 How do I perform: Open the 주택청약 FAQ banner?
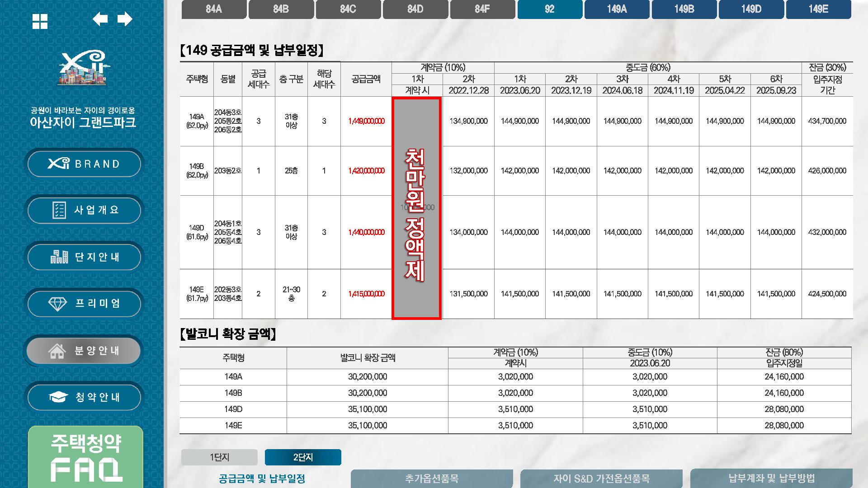click(85, 457)
